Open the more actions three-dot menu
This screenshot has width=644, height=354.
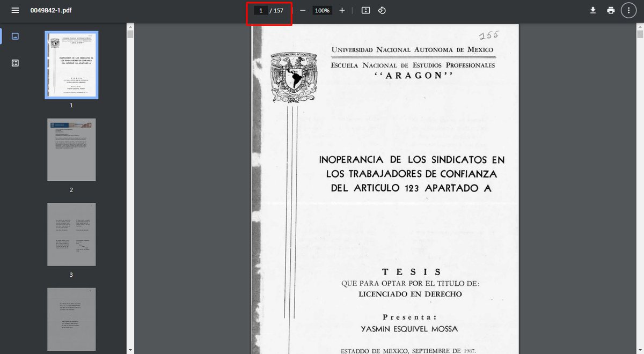[628, 10]
